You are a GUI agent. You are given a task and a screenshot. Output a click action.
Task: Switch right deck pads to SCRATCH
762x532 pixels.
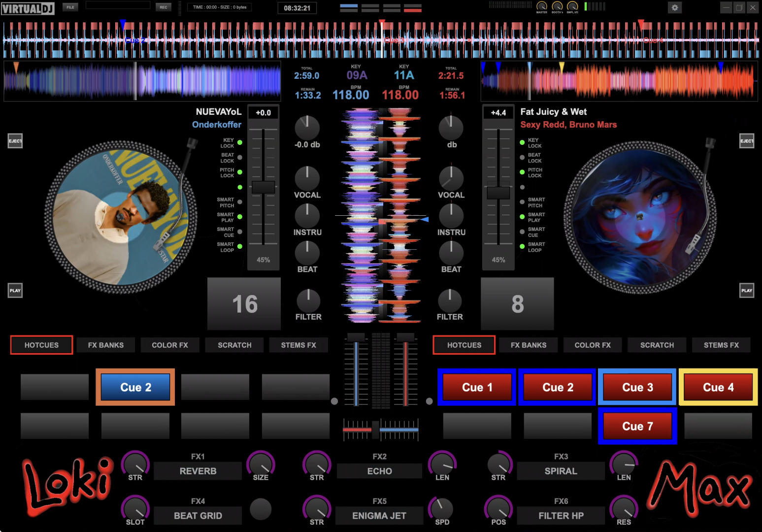[657, 345]
